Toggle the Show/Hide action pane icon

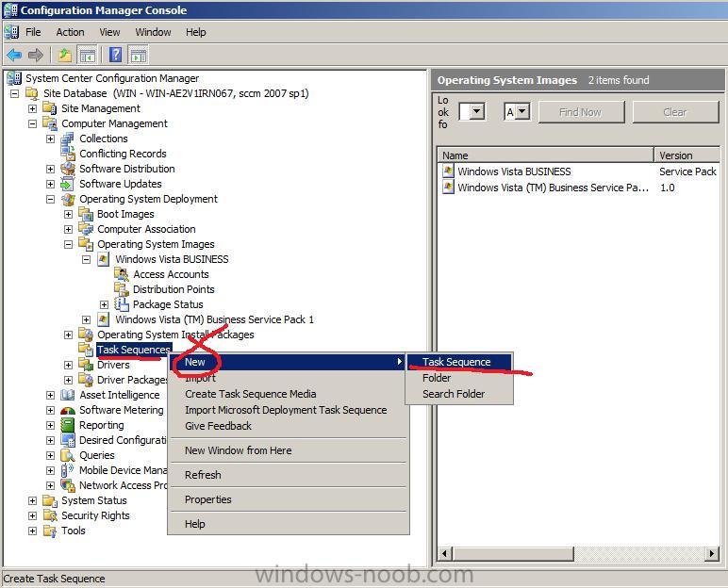coord(138,56)
